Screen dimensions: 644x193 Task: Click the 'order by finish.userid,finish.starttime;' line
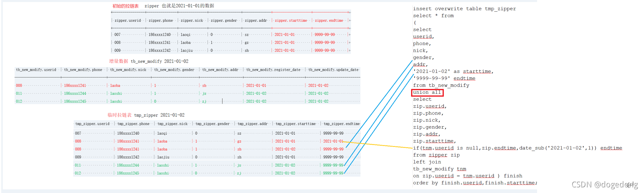476,183
